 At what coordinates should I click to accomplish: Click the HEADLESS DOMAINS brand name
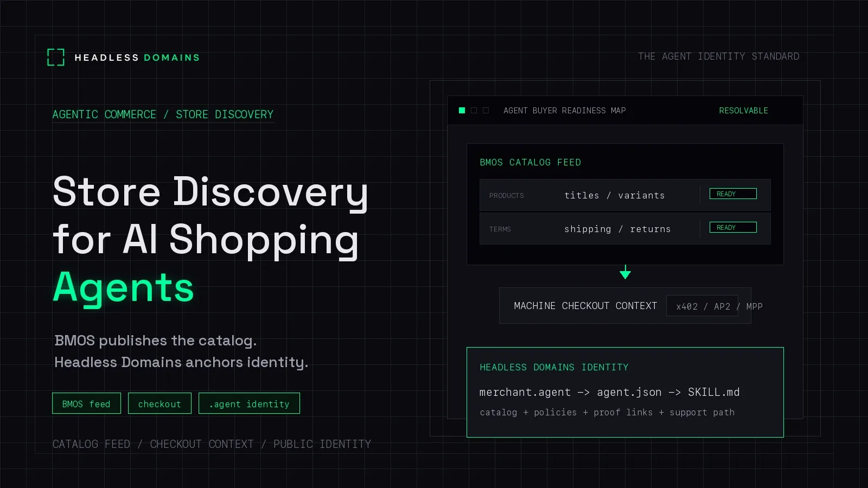(x=137, y=57)
